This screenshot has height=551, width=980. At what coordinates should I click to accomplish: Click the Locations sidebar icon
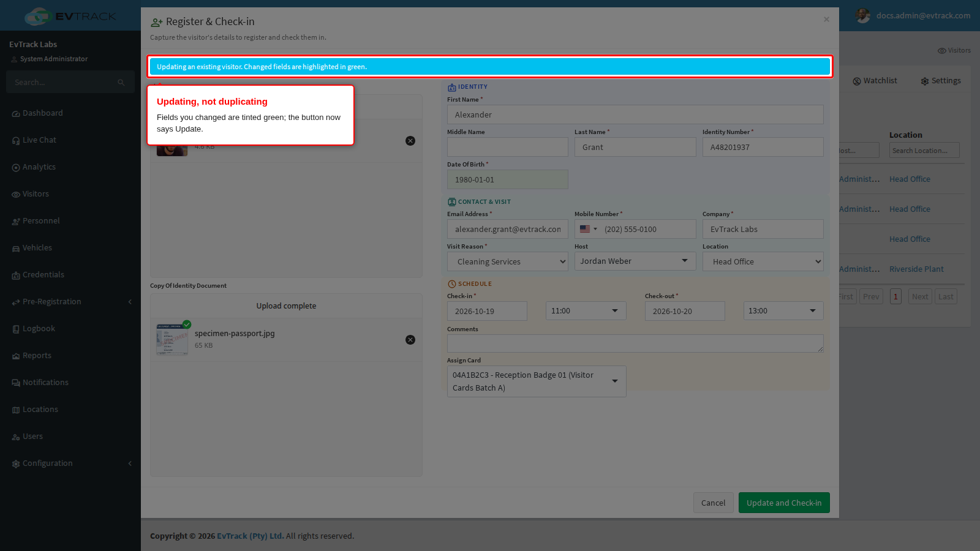pyautogui.click(x=16, y=410)
